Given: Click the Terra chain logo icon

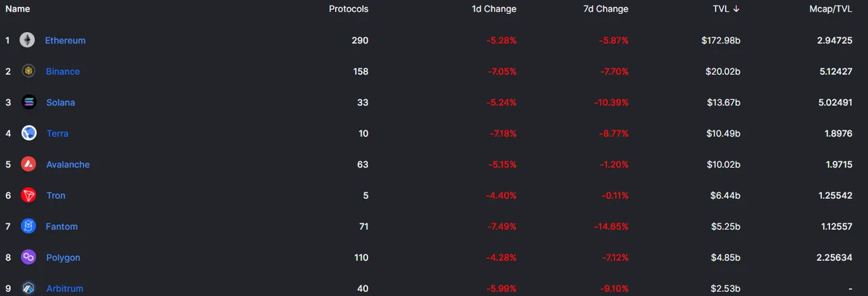Looking at the screenshot, I should click(x=28, y=133).
